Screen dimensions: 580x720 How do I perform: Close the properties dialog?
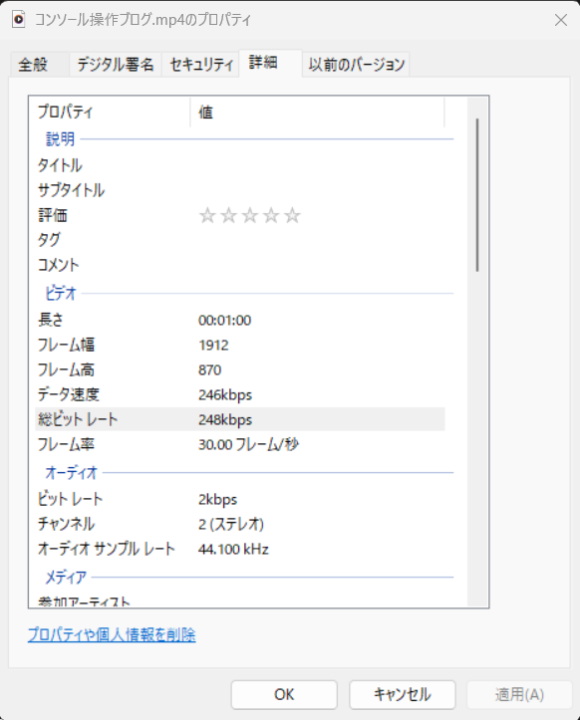(x=561, y=20)
